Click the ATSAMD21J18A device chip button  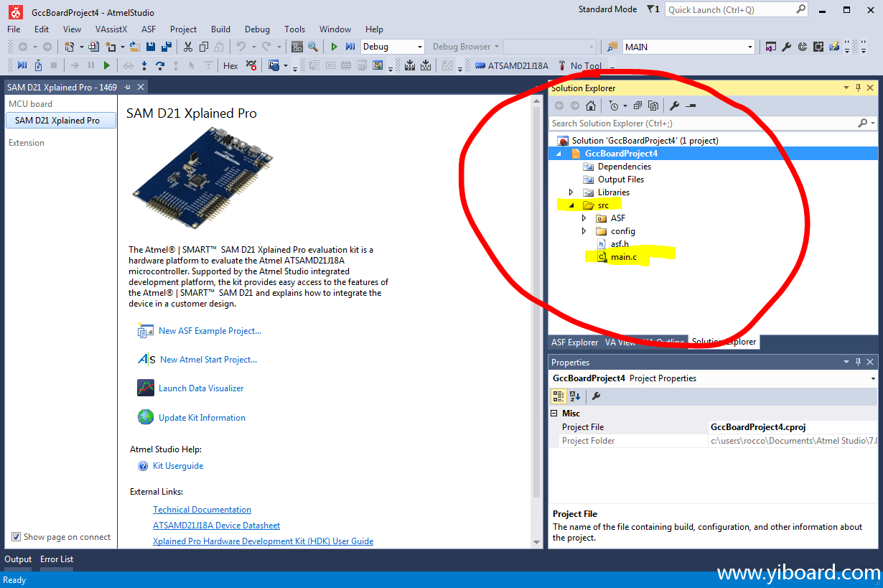pyautogui.click(x=512, y=65)
